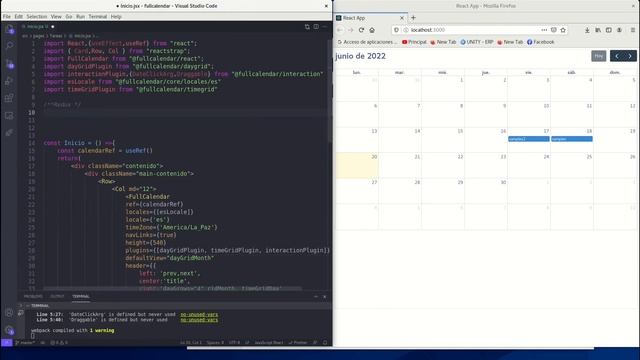The height and width of the screenshot is (360, 640).
Task: Show site information icon beside localhost
Action: [406, 30]
